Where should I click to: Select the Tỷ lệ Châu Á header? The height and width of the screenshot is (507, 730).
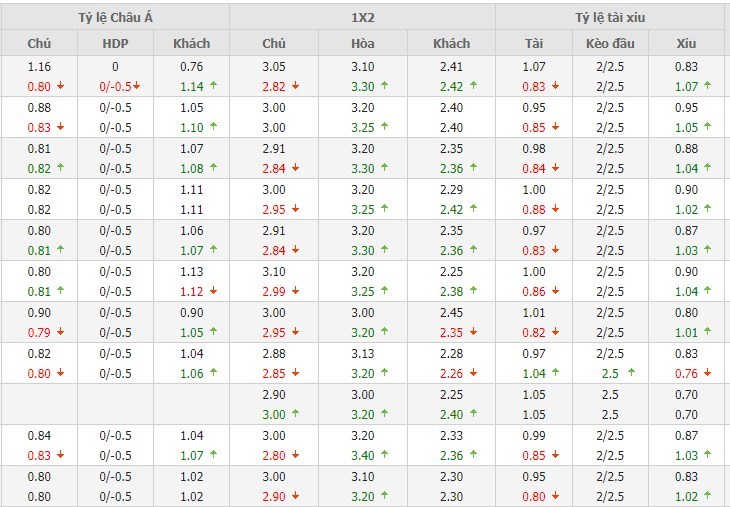pyautogui.click(x=115, y=17)
